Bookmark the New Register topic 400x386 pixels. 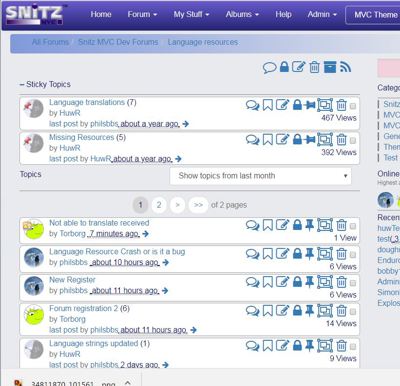(x=268, y=282)
